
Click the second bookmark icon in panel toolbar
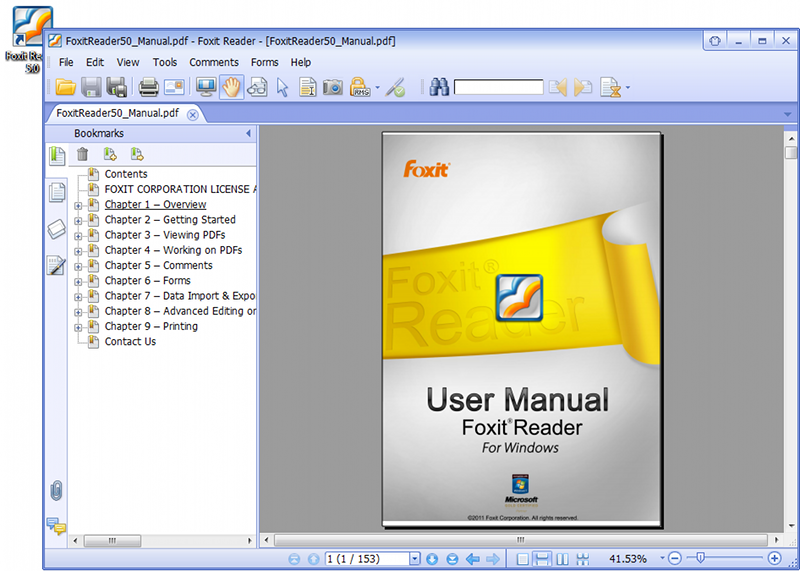coord(137,154)
